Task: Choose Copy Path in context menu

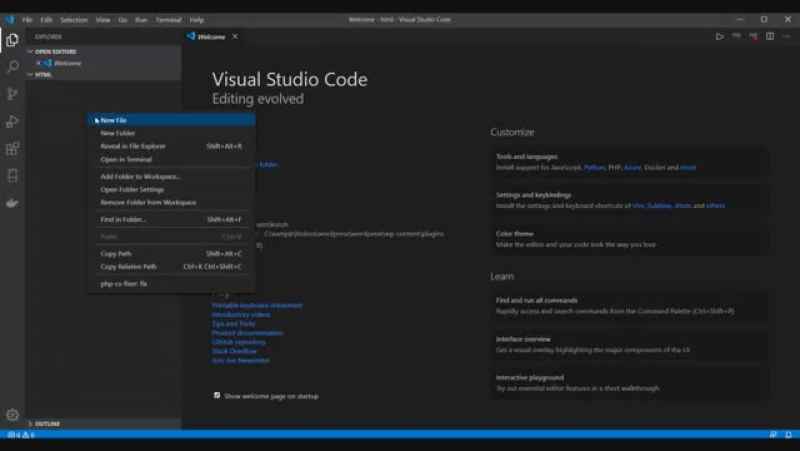Action: coord(171,254)
